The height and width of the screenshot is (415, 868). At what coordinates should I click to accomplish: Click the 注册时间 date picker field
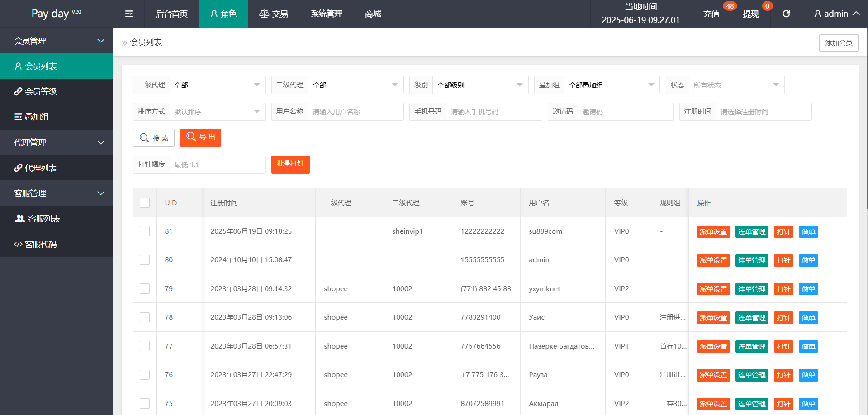click(x=764, y=112)
